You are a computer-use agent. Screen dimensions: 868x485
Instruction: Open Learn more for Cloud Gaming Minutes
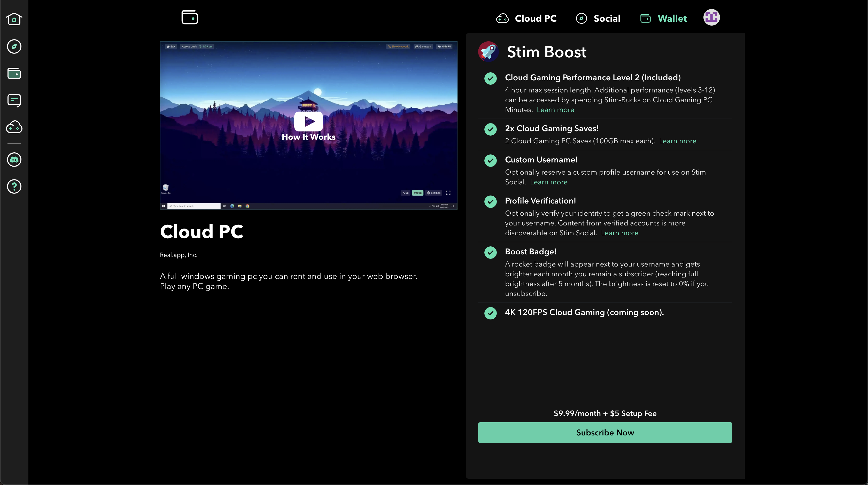point(555,110)
